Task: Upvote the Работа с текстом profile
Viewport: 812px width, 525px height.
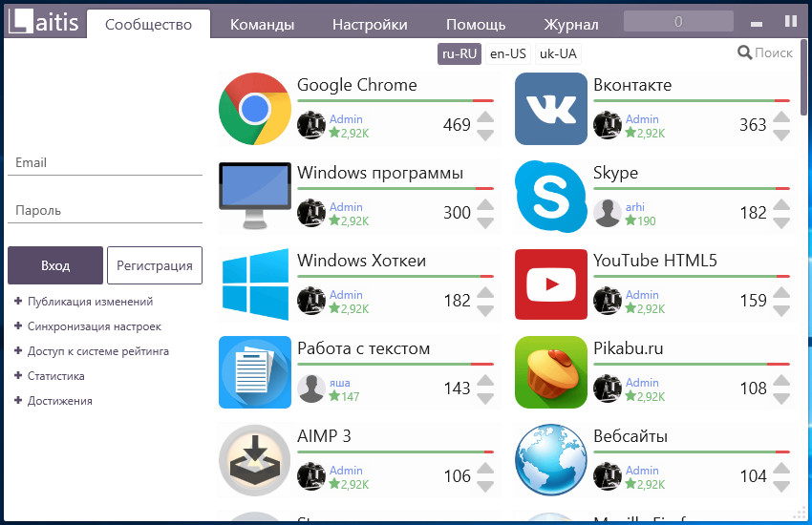Action: point(485,381)
